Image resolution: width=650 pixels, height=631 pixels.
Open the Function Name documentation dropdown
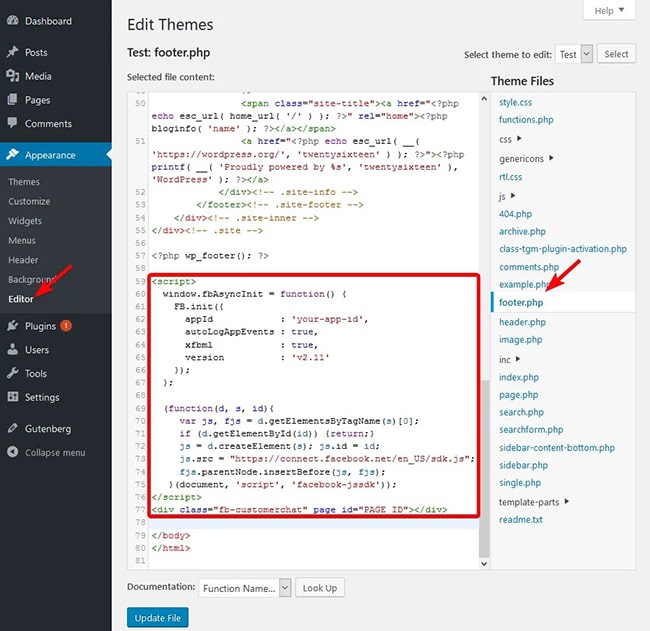[x=245, y=588]
